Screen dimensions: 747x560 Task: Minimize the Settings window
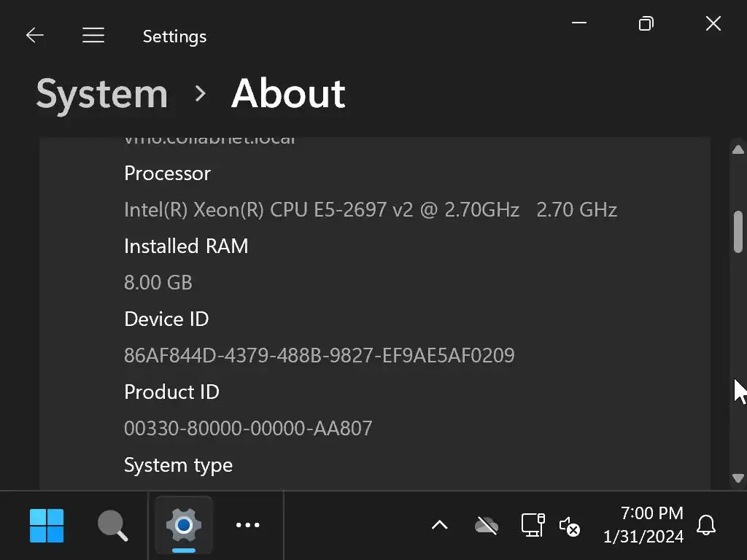(x=580, y=23)
